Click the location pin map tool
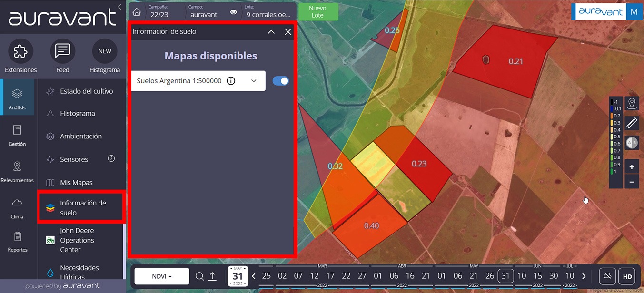This screenshot has width=644, height=293. click(x=632, y=104)
